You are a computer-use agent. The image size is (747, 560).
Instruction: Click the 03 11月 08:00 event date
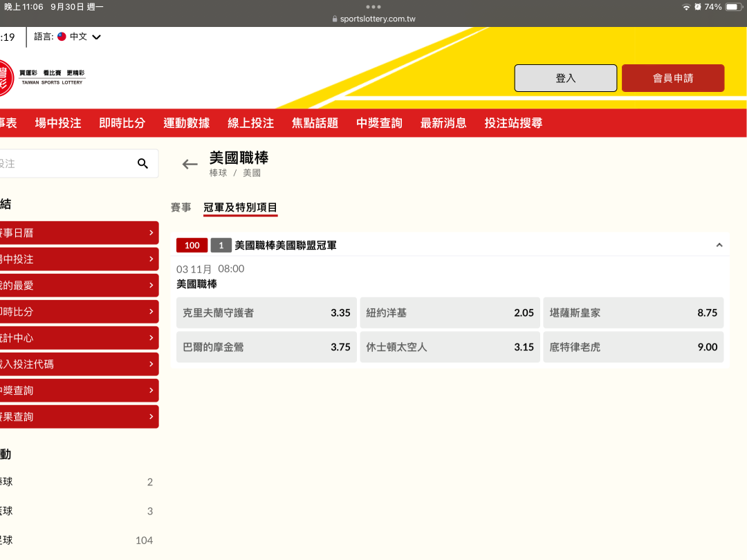point(210,269)
